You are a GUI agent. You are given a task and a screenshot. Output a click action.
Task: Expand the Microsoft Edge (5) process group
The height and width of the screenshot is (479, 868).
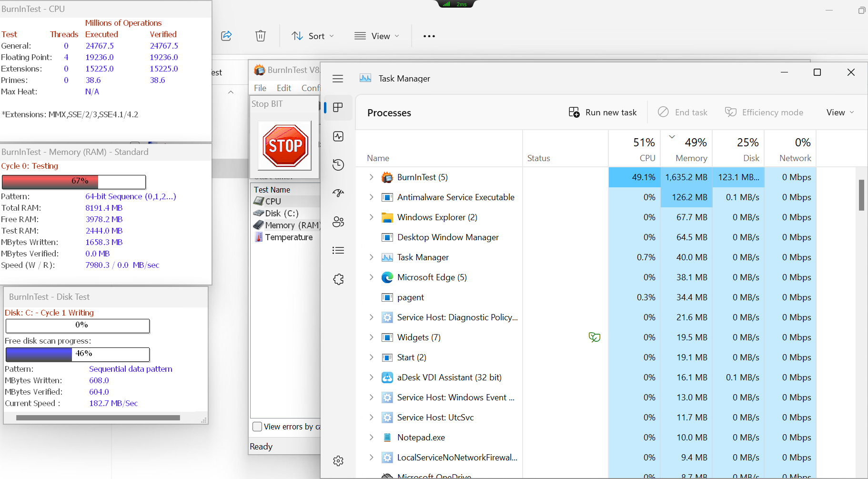point(371,277)
